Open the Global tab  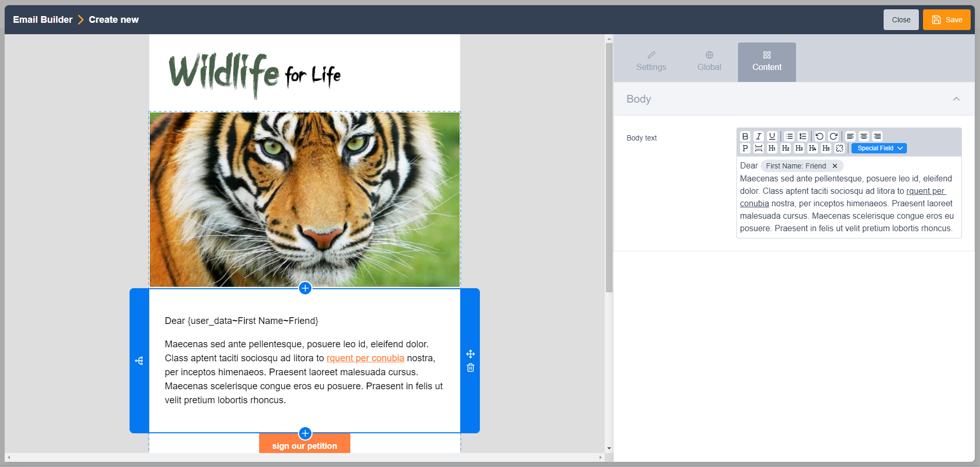tap(709, 62)
